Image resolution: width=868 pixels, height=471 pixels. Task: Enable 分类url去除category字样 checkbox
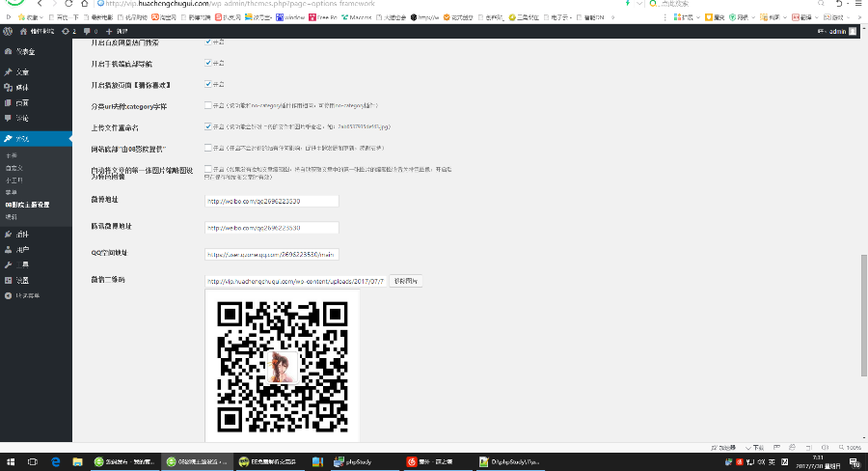(208, 105)
